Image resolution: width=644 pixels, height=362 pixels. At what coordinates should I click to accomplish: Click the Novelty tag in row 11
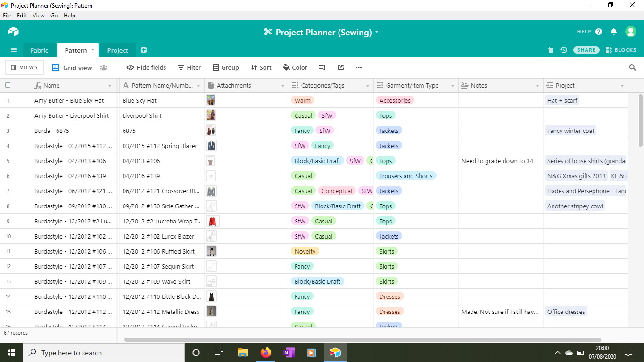(305, 251)
